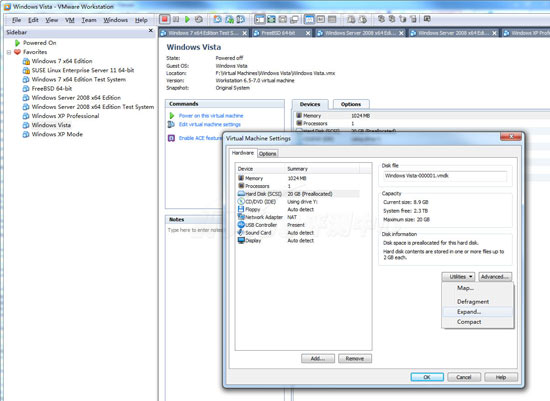Image resolution: width=550 pixels, height=401 pixels.
Task: Open the Windows menu
Action: (x=115, y=20)
